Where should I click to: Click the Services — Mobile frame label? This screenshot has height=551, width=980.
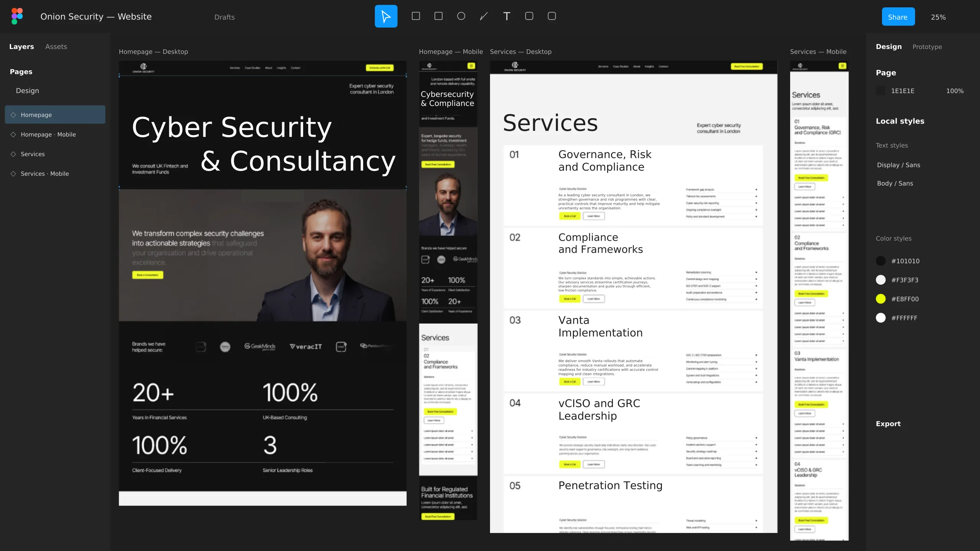(818, 52)
